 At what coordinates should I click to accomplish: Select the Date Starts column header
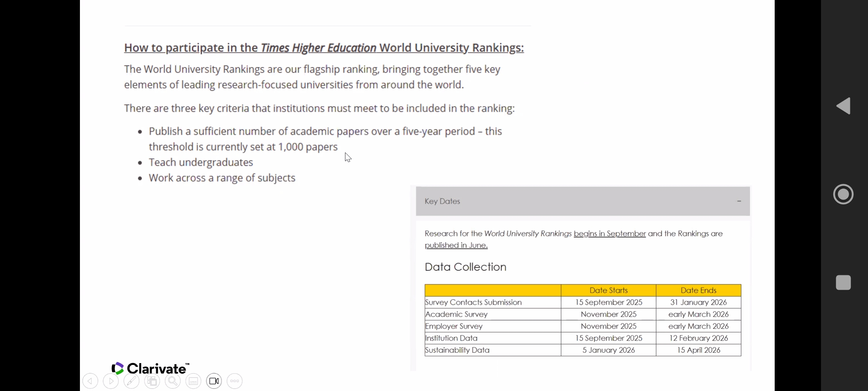[x=608, y=290]
